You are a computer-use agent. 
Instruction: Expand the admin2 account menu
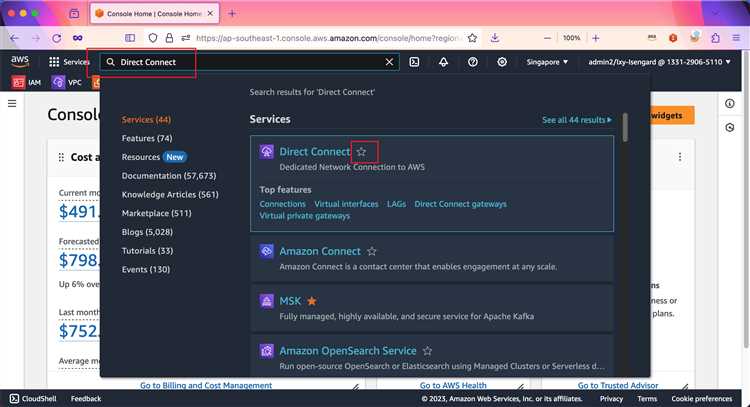[660, 62]
